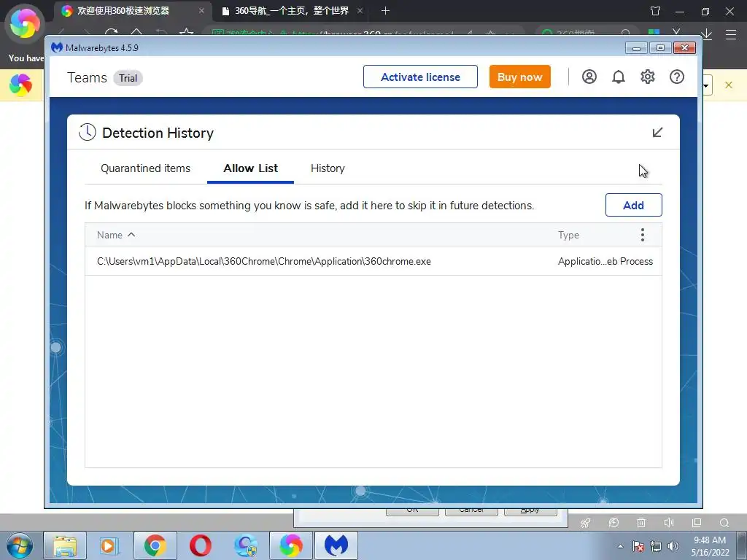The image size is (747, 560).
Task: Open the Windows Start menu orb
Action: pos(19,545)
